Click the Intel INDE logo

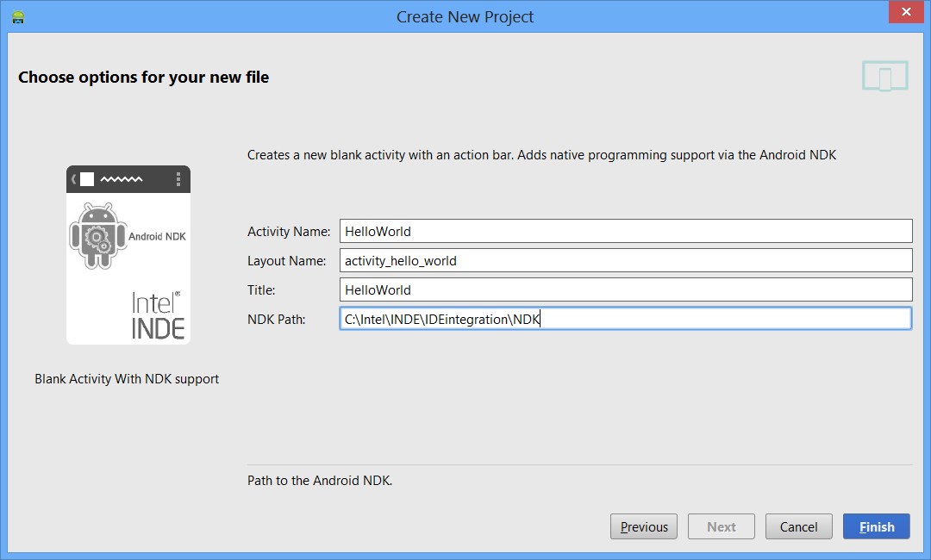tap(158, 315)
